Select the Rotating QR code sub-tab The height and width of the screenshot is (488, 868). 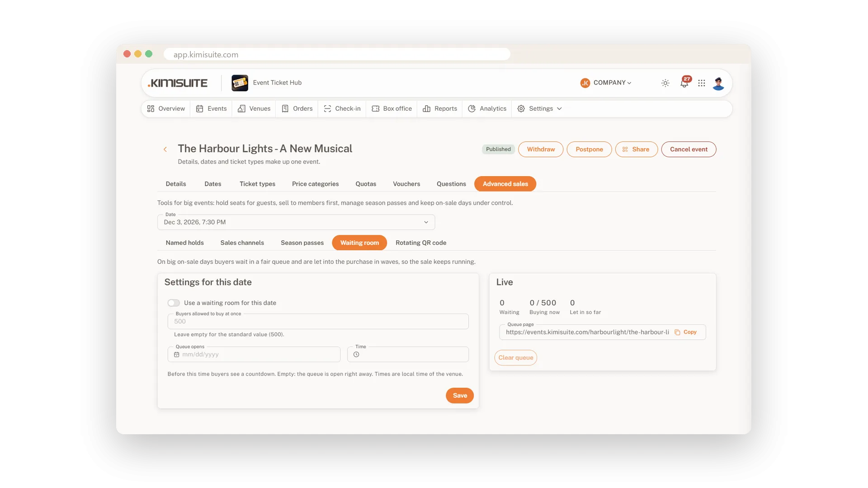421,243
